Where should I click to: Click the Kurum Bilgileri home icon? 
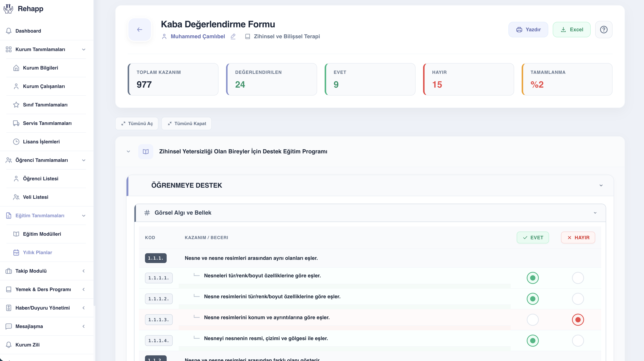coord(16,68)
